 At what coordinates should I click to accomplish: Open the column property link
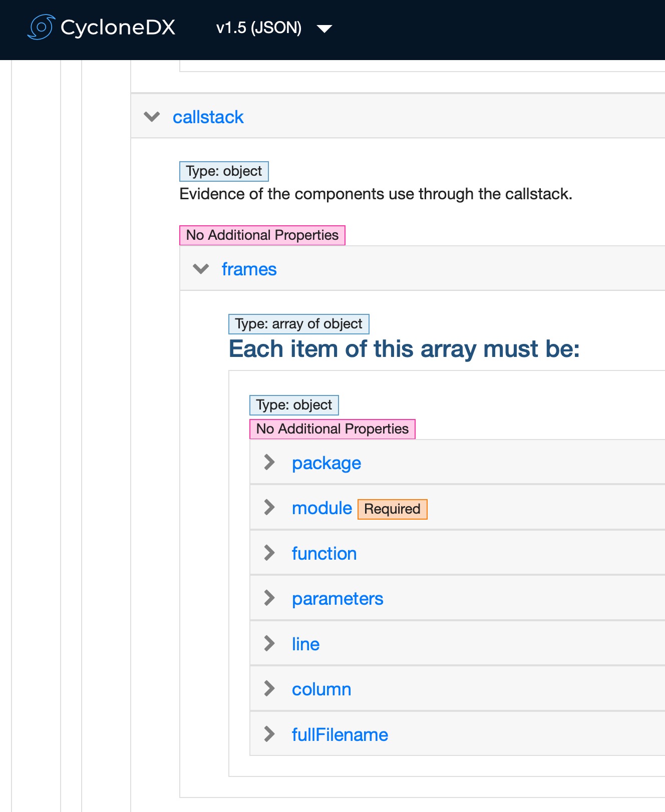coord(321,689)
